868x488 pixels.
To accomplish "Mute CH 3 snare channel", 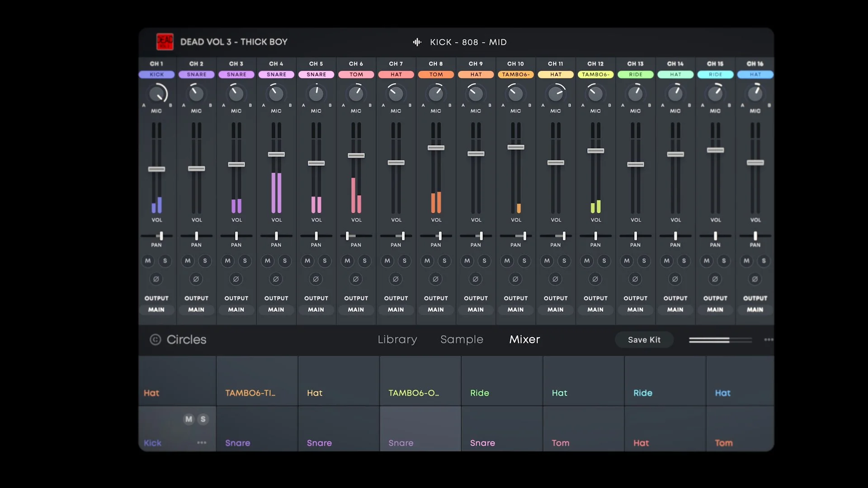I will click(228, 261).
